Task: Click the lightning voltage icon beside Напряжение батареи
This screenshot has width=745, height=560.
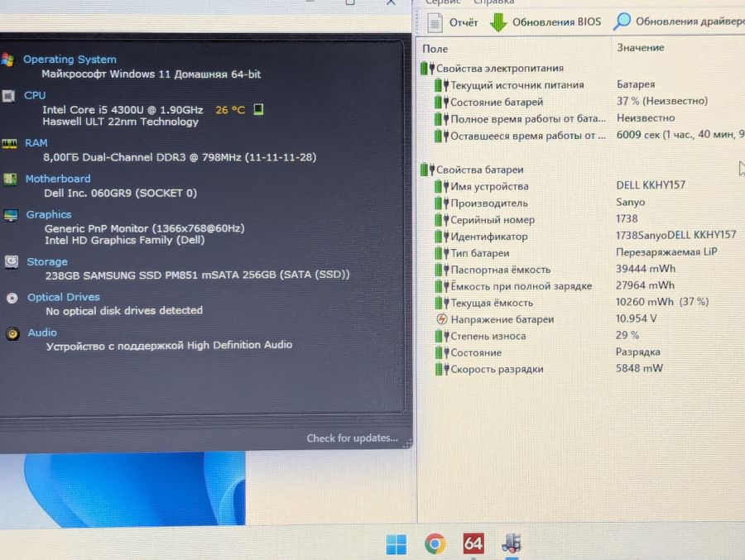Action: [441, 319]
